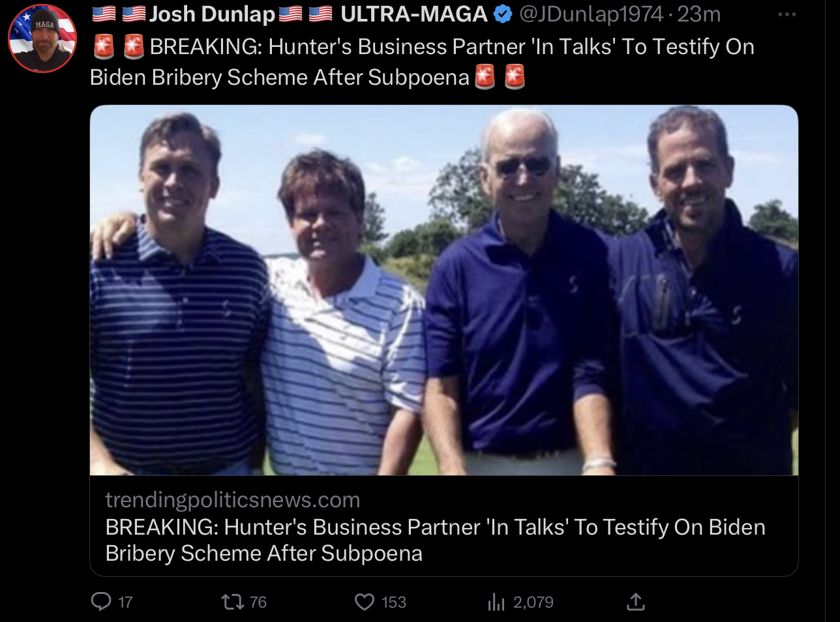Image resolution: width=840 pixels, height=622 pixels.
Task: Open link card headline about Bribery Scheme
Action: click(435, 540)
